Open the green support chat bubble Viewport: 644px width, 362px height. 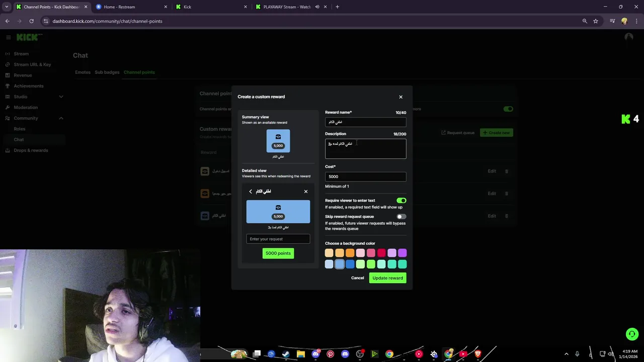(632, 334)
